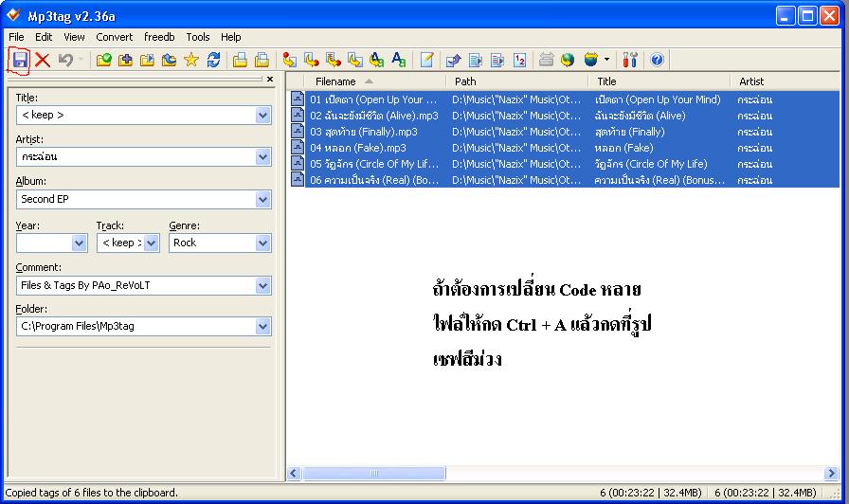The height and width of the screenshot is (504, 849).
Task: Click the large blue A Actions icon
Action: 399,60
